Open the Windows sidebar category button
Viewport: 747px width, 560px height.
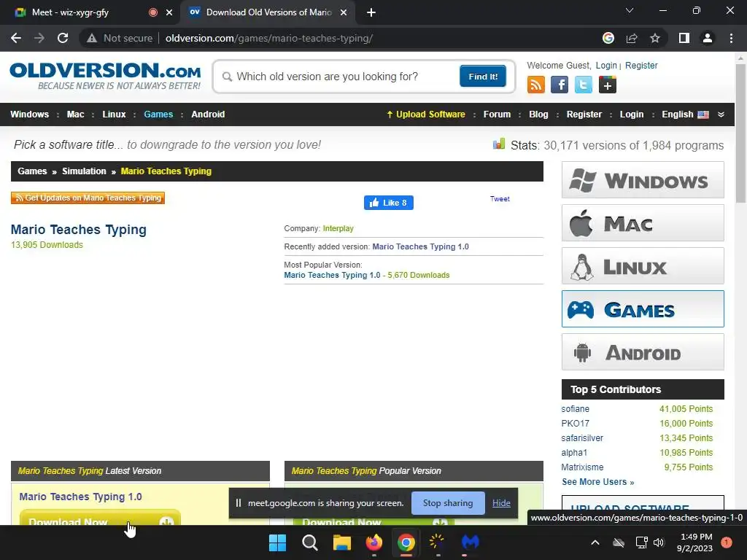pos(643,180)
